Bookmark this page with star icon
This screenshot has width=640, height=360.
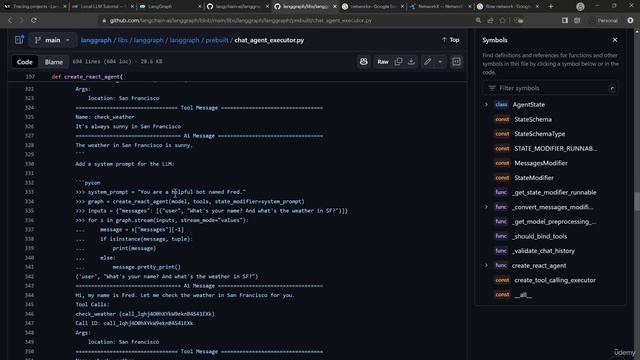tap(502, 20)
